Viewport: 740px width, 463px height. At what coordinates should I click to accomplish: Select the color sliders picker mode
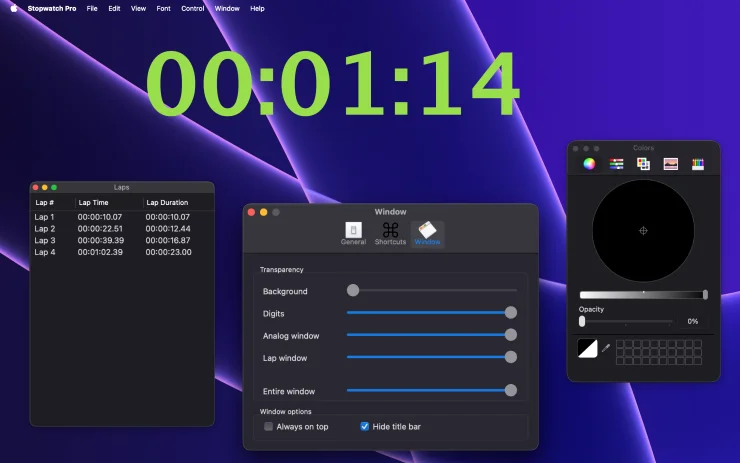pos(616,164)
